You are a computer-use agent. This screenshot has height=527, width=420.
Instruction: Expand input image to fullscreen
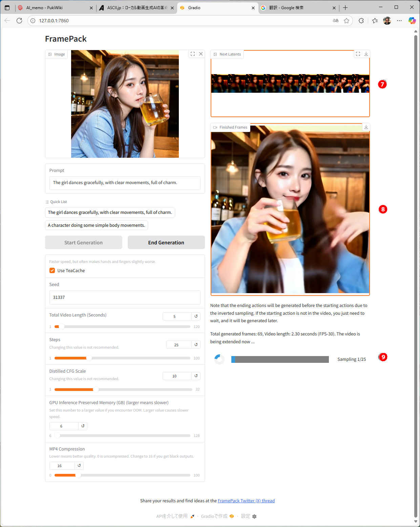coord(193,54)
